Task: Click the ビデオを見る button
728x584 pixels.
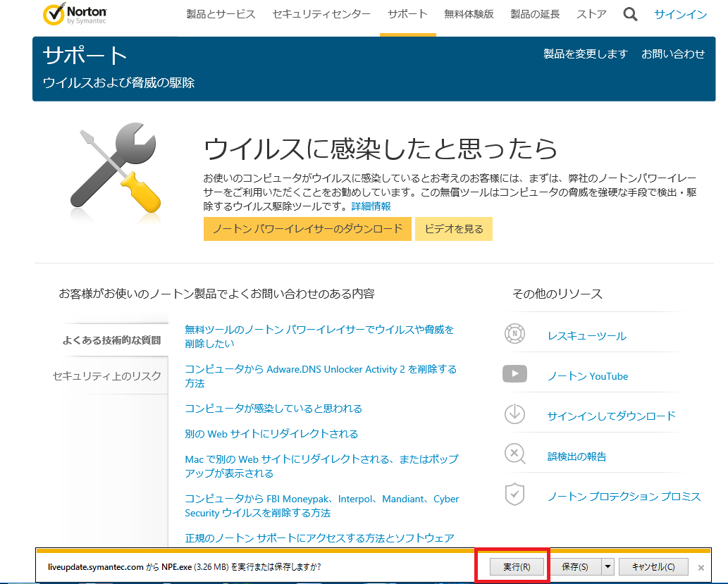Action: tap(454, 229)
